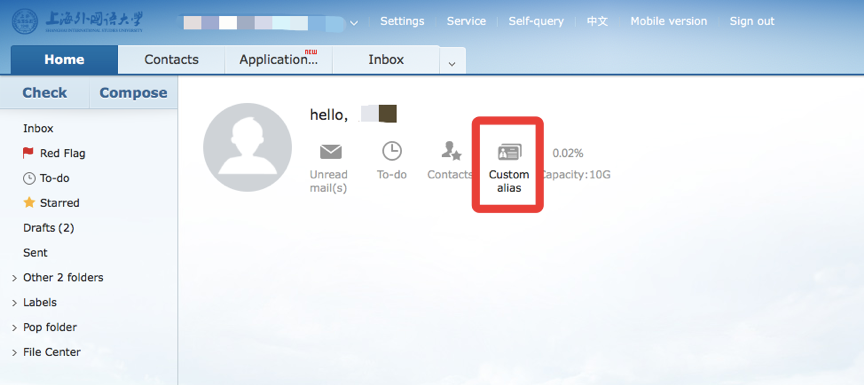Expand the Labels chevron
This screenshot has width=864, height=385.
(14, 303)
